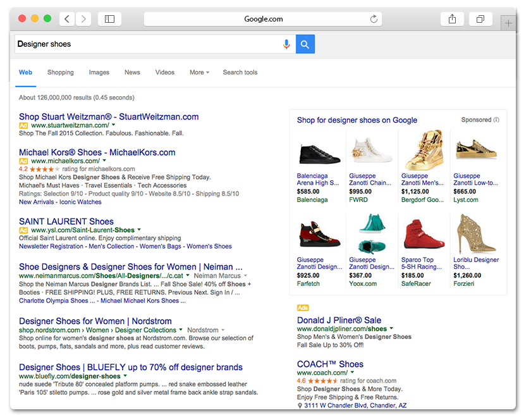Click the map pin icon in the Coach ad

coord(300,405)
